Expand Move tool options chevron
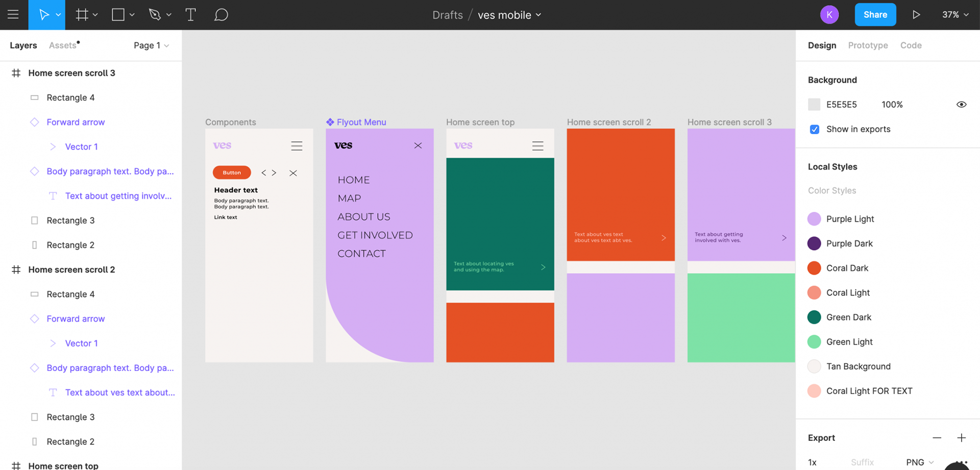This screenshot has height=470, width=980. 58,15
